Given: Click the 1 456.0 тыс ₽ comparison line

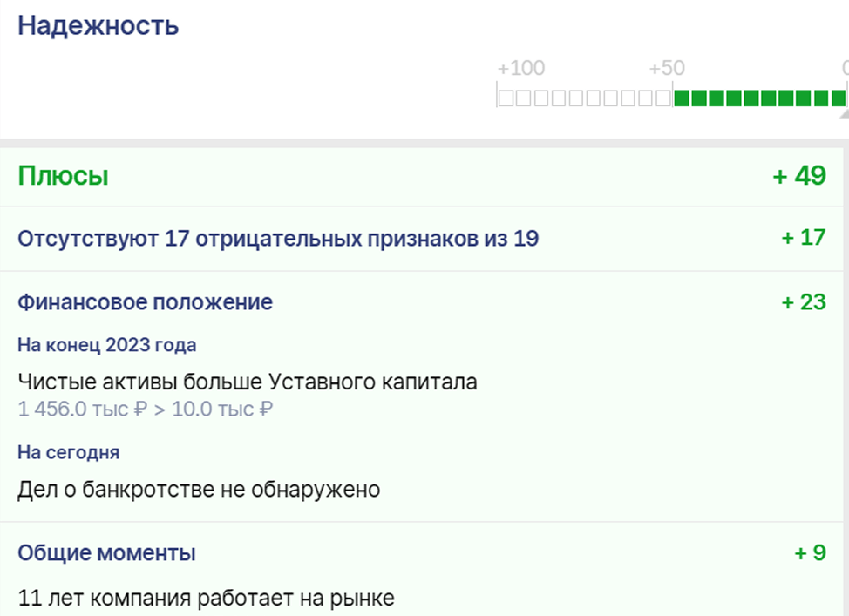Looking at the screenshot, I should point(145,410).
